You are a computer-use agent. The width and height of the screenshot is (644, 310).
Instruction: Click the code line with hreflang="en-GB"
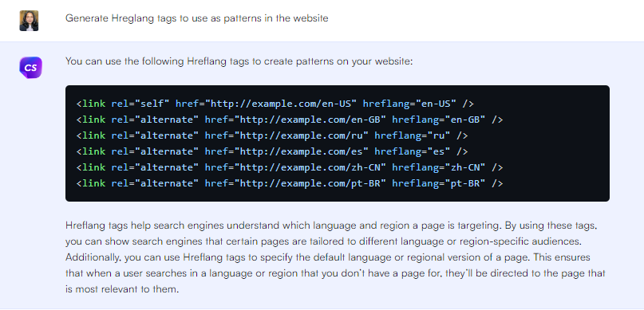pos(290,120)
